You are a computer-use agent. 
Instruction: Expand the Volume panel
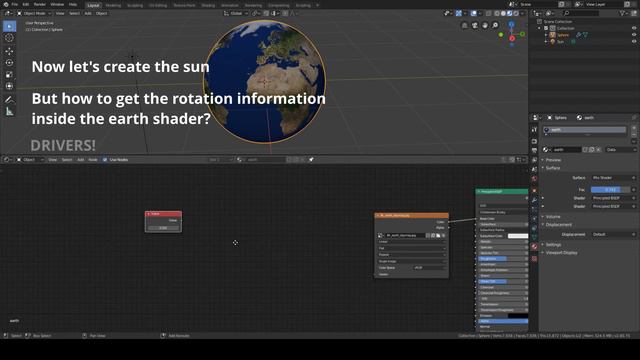pos(553,217)
